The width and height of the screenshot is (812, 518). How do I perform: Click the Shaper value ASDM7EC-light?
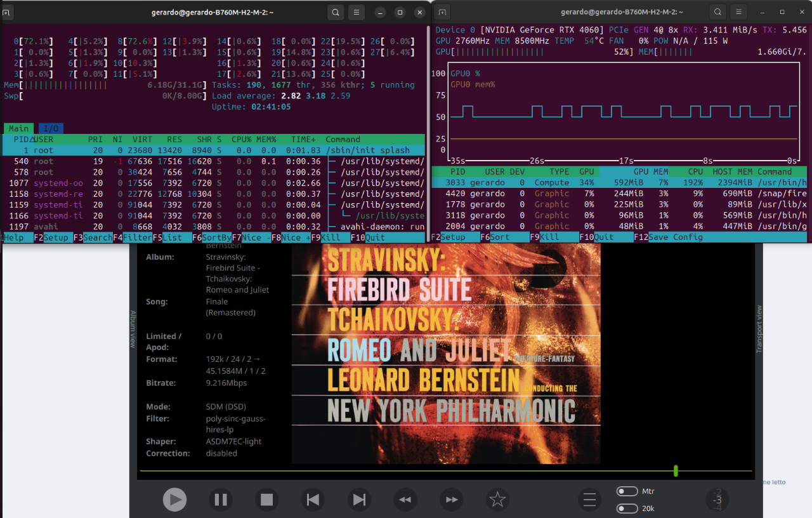pos(233,441)
